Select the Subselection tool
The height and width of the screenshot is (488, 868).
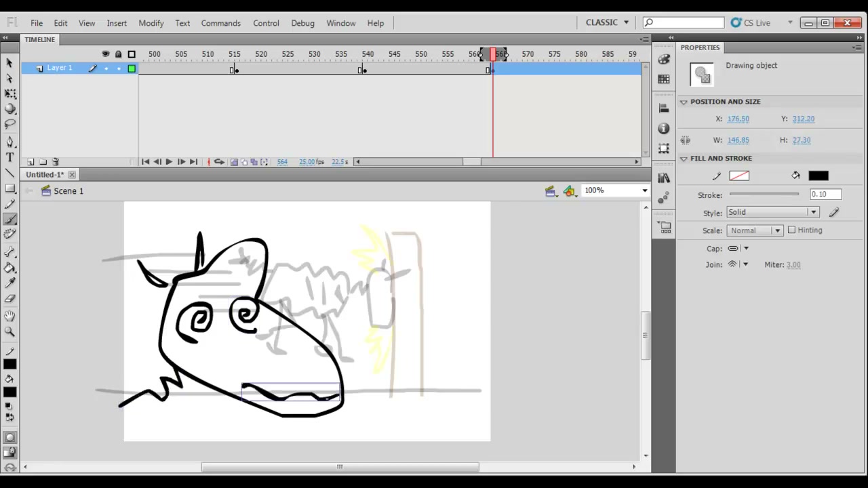(9, 78)
